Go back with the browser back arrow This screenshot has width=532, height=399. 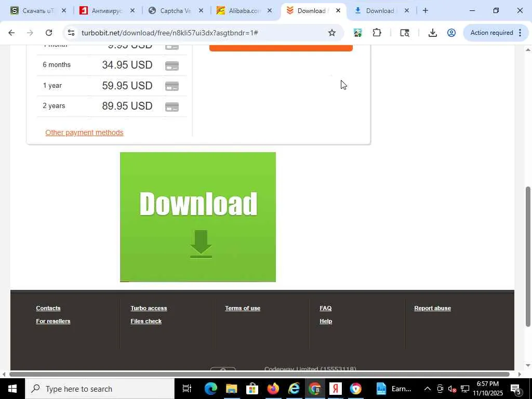[11, 33]
